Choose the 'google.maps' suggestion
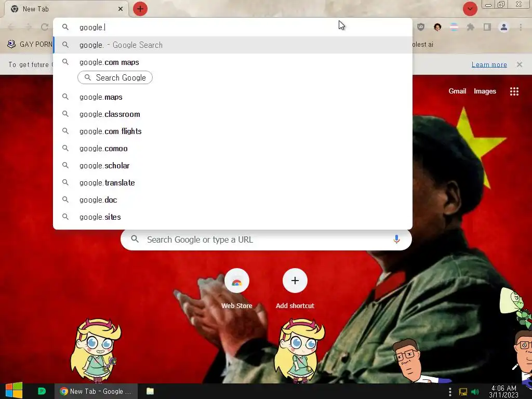The width and height of the screenshot is (532, 399). [x=233, y=97]
